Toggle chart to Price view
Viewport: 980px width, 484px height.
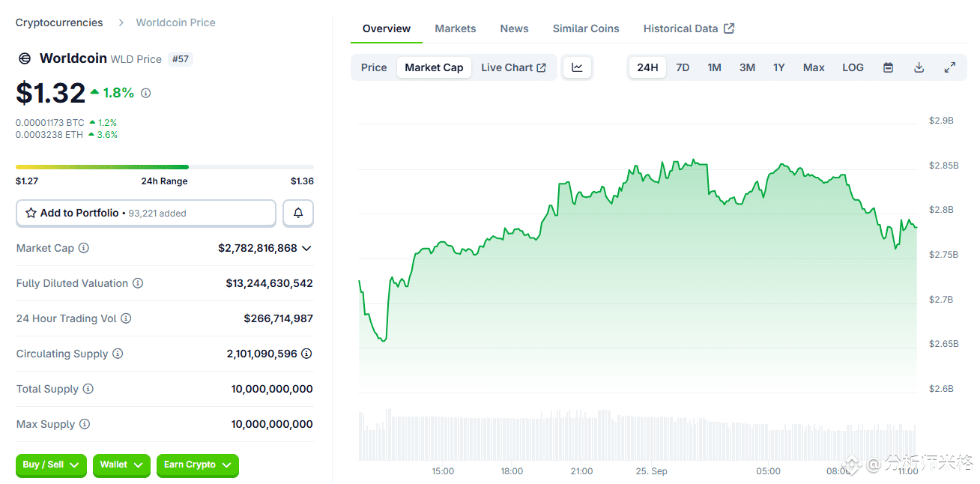(x=374, y=67)
